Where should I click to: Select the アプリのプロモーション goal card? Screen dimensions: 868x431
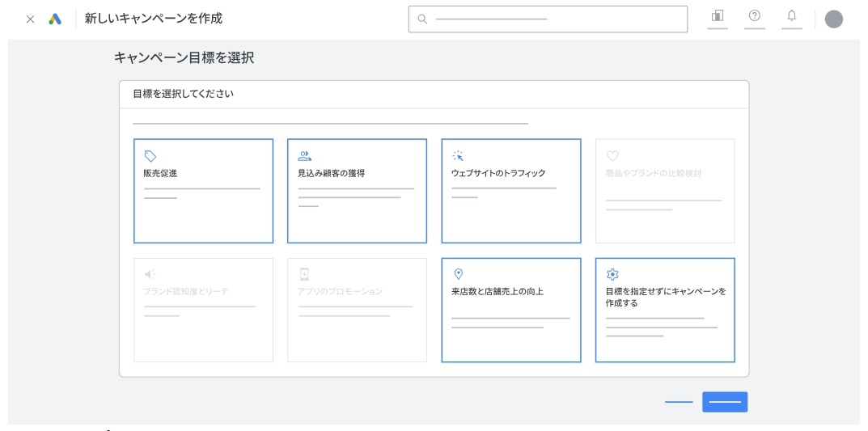(357, 310)
